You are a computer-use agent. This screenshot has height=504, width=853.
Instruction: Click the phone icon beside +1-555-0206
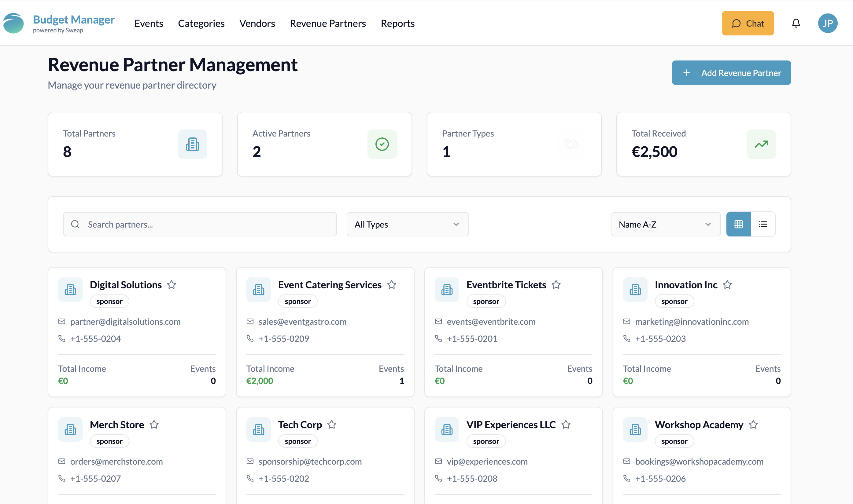point(627,479)
